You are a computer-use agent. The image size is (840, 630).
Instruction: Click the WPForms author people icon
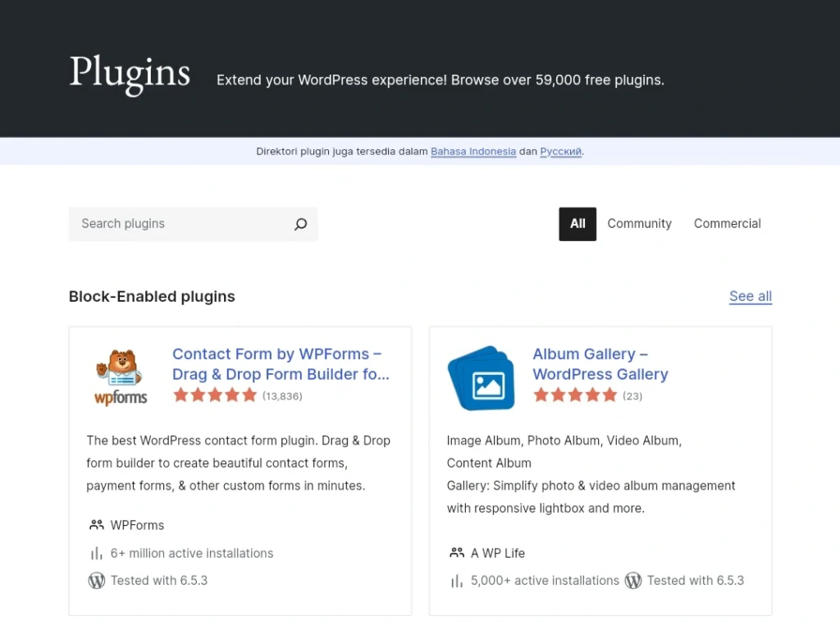[97, 525]
